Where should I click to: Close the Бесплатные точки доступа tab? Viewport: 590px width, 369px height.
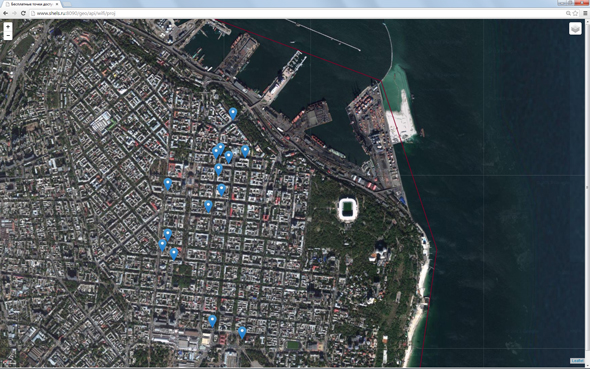click(x=57, y=4)
